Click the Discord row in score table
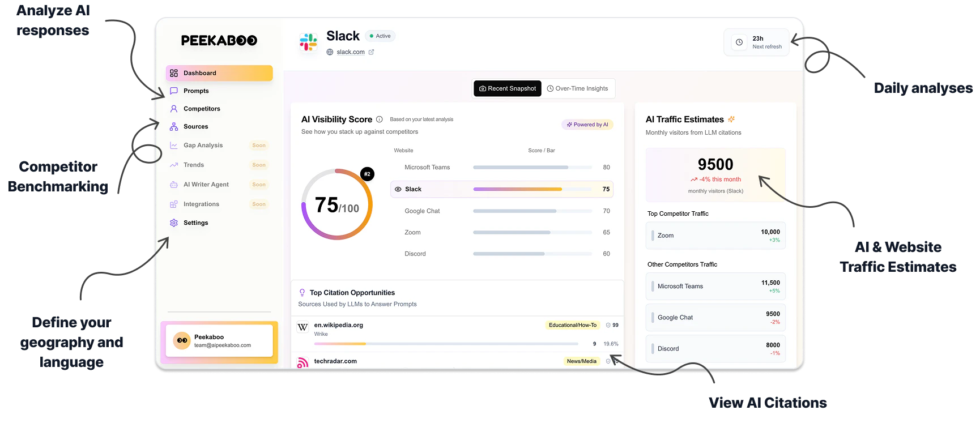980x423 pixels. (502, 254)
